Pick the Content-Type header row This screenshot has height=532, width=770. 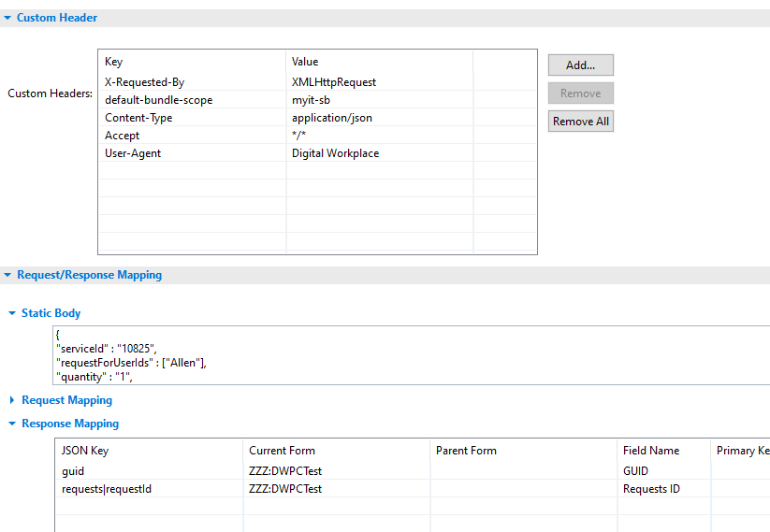tap(138, 118)
